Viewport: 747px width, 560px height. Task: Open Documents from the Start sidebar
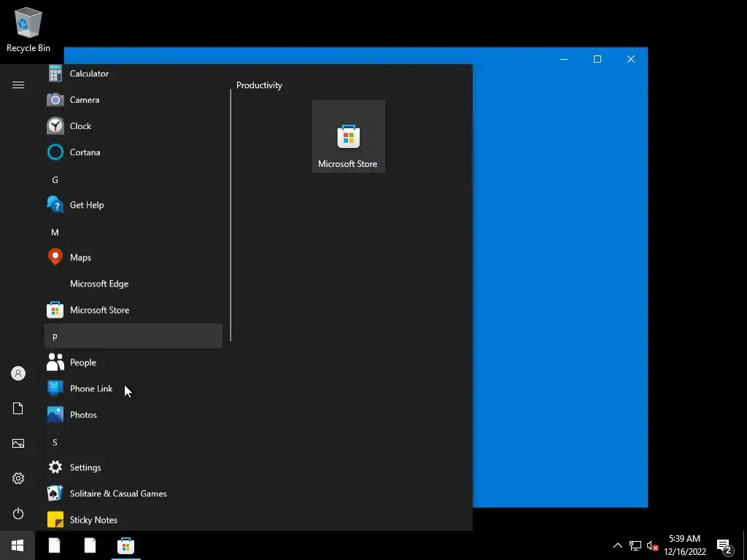tap(18, 408)
